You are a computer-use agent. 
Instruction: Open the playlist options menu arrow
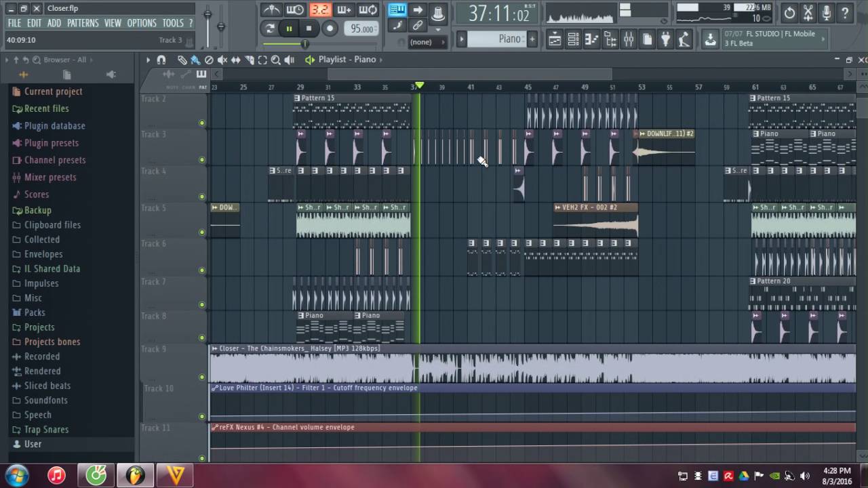pos(148,60)
